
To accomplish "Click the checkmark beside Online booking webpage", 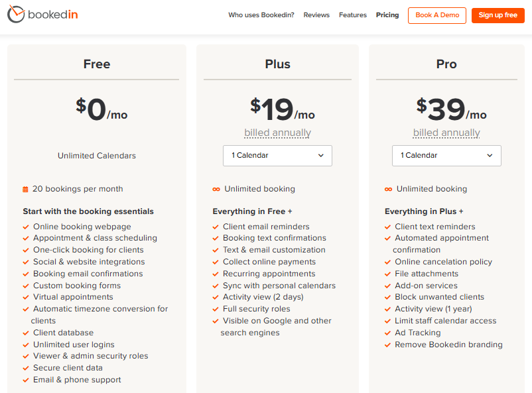I will (26, 227).
